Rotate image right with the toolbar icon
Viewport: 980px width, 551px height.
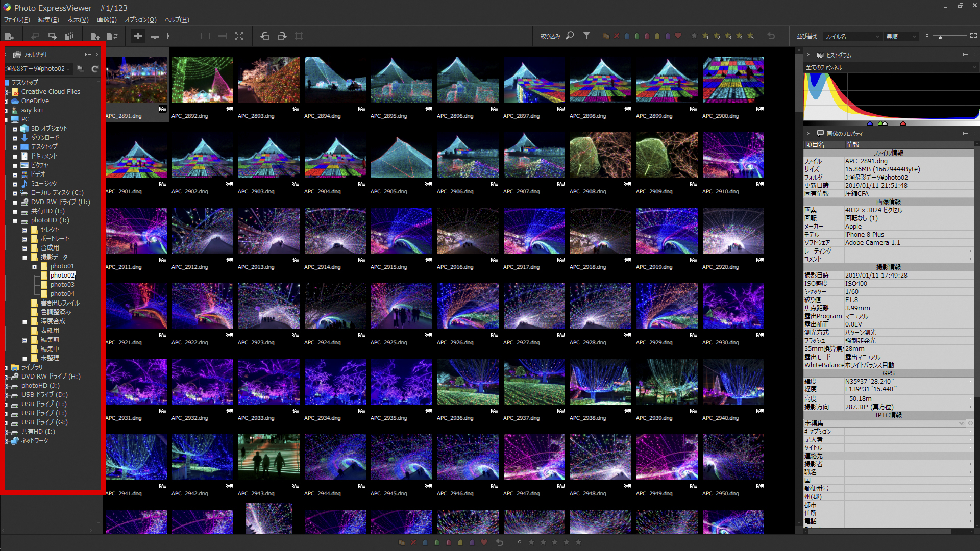point(282,36)
